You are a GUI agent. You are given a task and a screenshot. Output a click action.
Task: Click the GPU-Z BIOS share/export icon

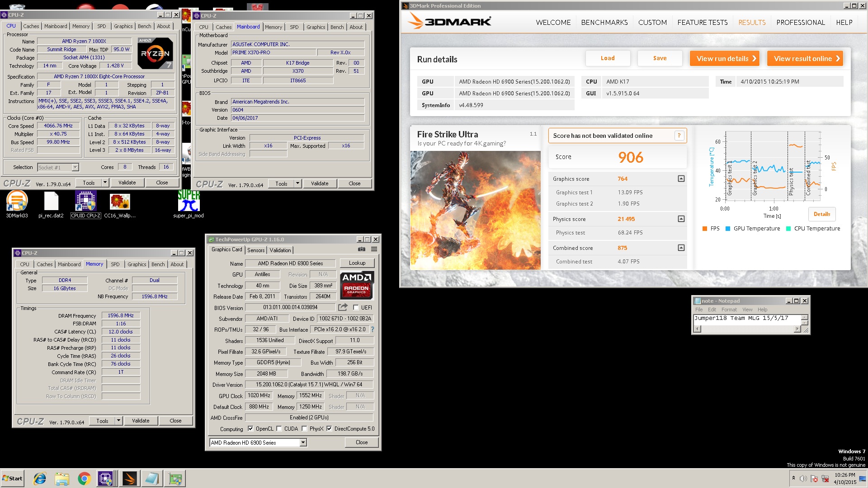(x=343, y=307)
